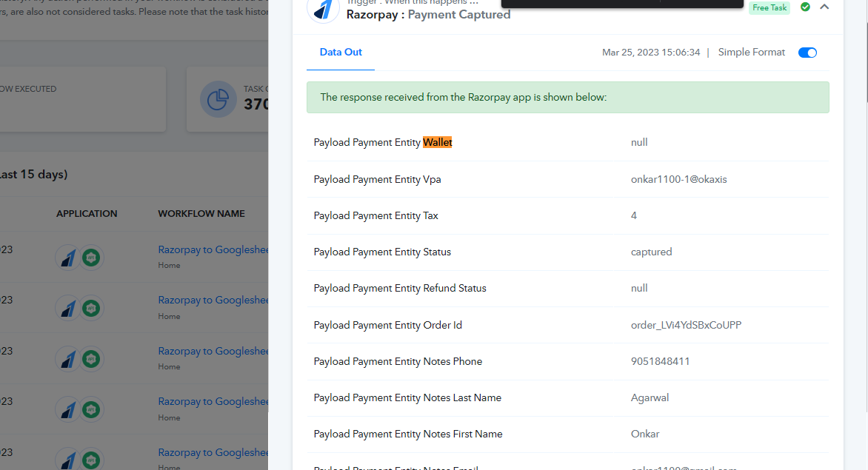Click the green success checkmark icon
Image resolution: width=868 pixels, height=470 pixels.
coord(806,7)
